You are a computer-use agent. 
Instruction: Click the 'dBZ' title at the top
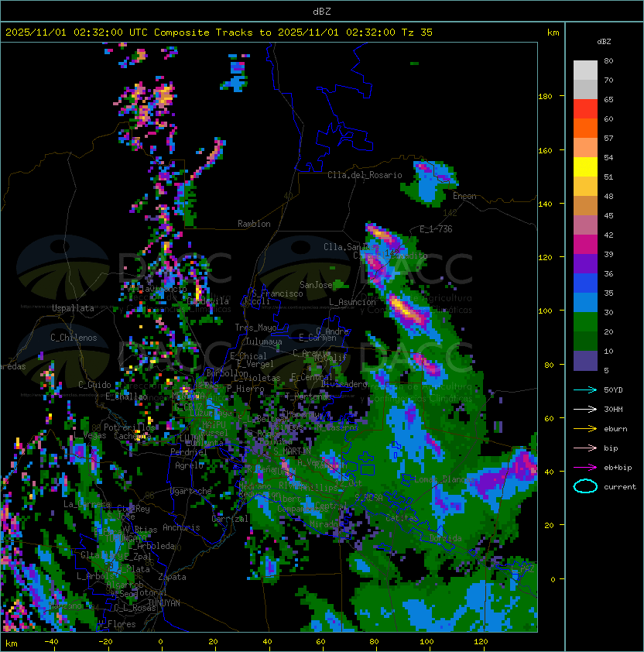click(x=322, y=12)
